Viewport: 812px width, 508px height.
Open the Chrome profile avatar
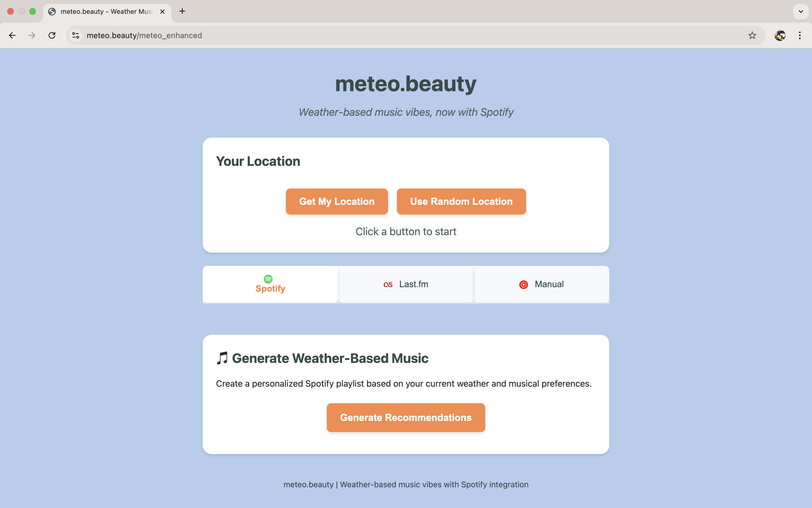coord(780,35)
